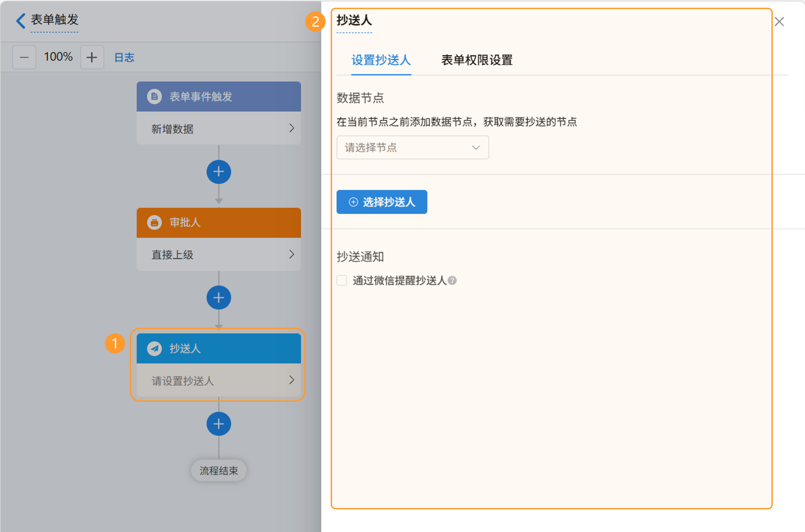The image size is (805, 532).
Task: Zoom in with the plus button
Action: pyautogui.click(x=92, y=57)
